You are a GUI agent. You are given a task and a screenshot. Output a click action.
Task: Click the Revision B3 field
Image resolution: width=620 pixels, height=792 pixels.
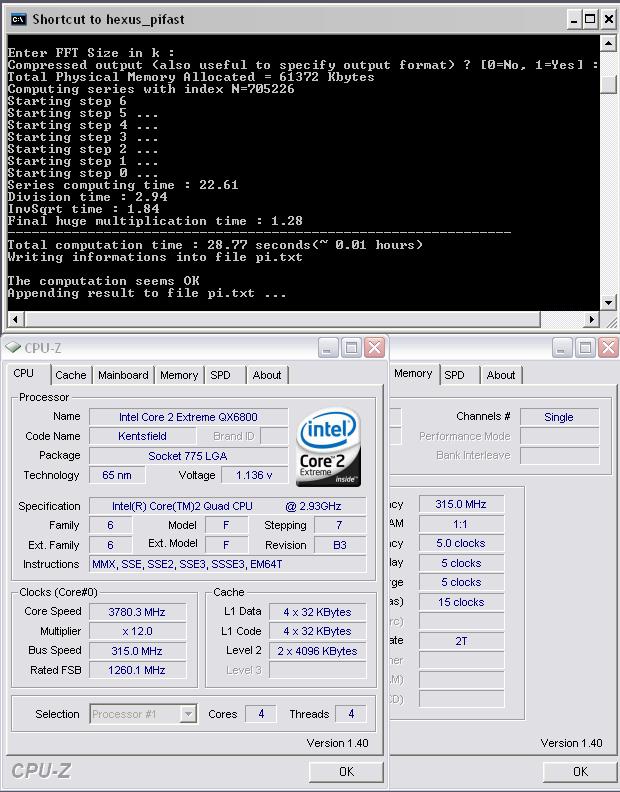click(340, 545)
